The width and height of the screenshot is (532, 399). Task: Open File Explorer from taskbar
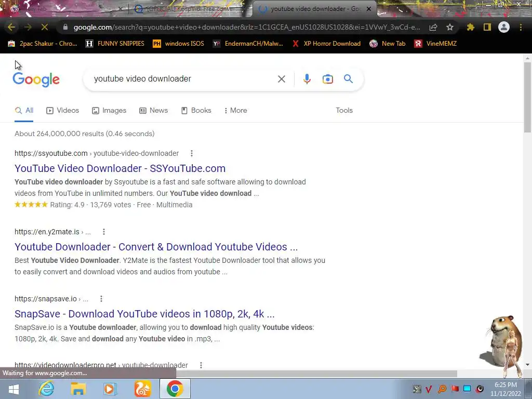[78, 389]
